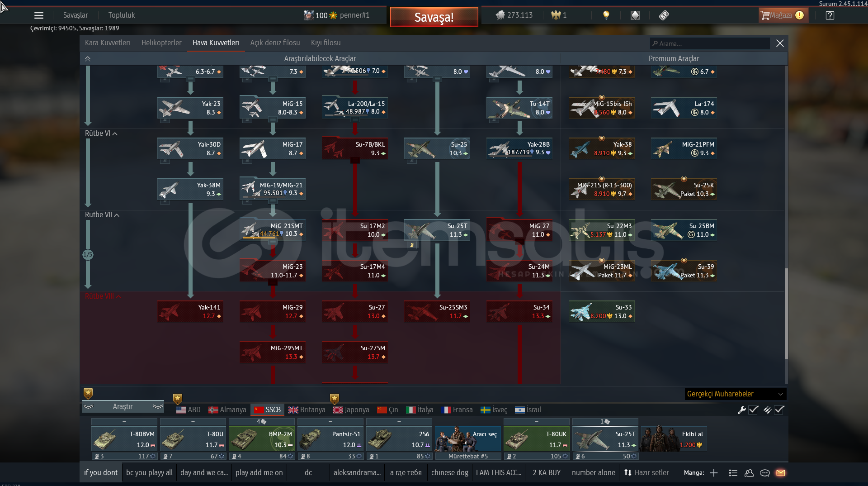Select Yak-141 in research tree

click(x=190, y=312)
